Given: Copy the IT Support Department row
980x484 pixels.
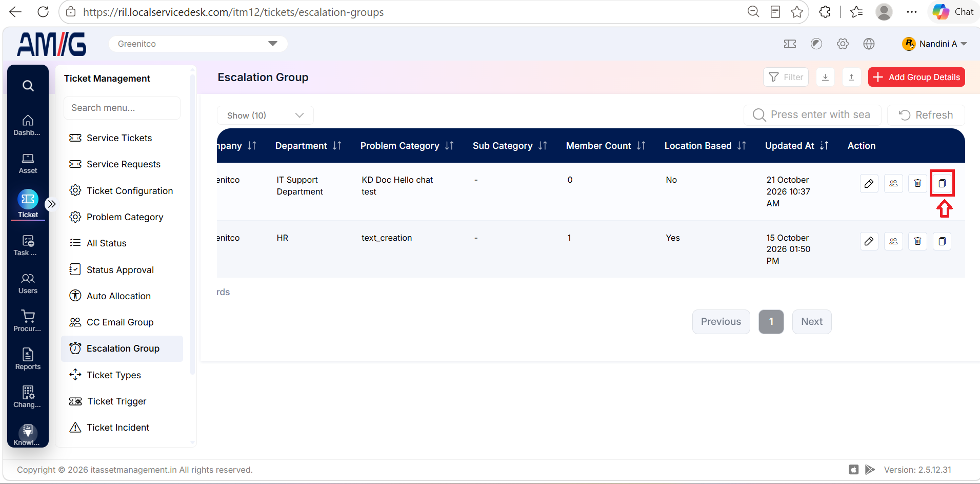Looking at the screenshot, I should point(942,183).
